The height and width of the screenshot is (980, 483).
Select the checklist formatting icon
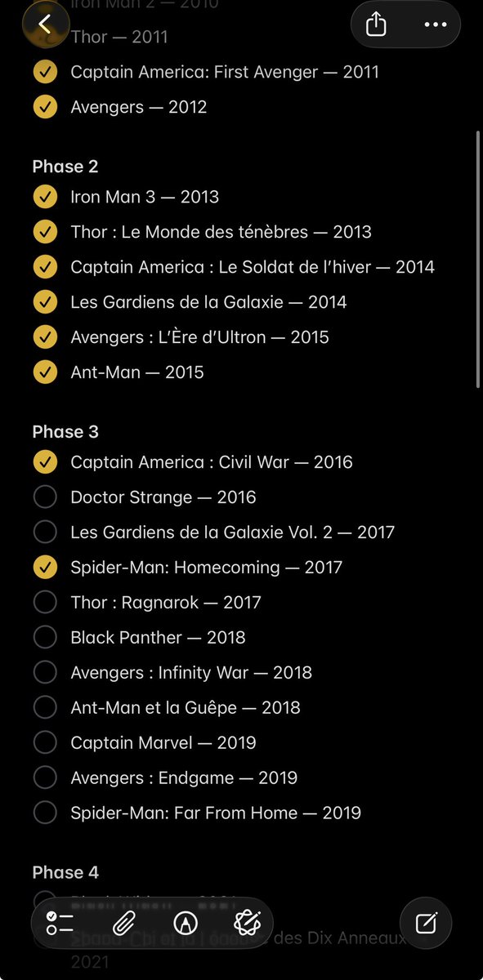61,923
